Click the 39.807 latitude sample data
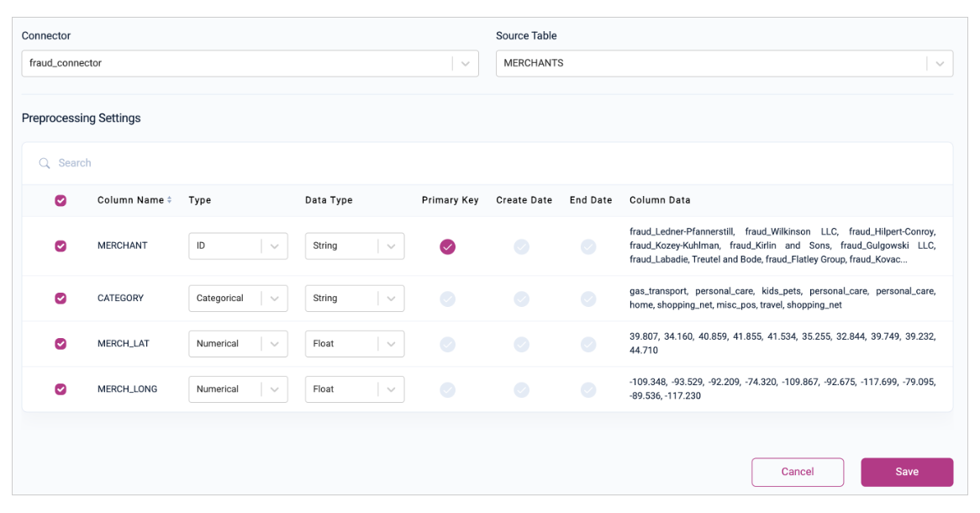The height and width of the screenshot is (513, 980). point(644,336)
